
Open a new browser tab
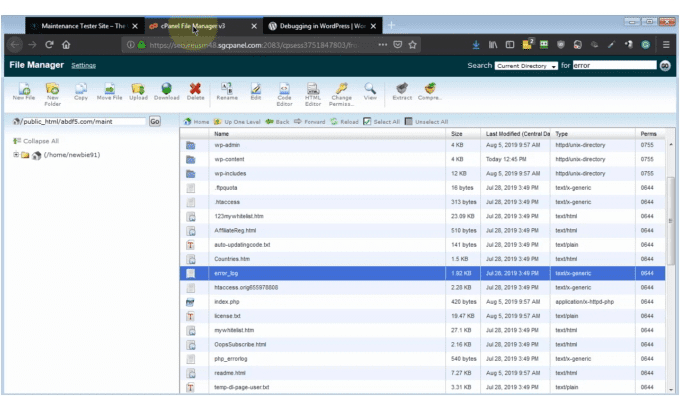click(391, 26)
